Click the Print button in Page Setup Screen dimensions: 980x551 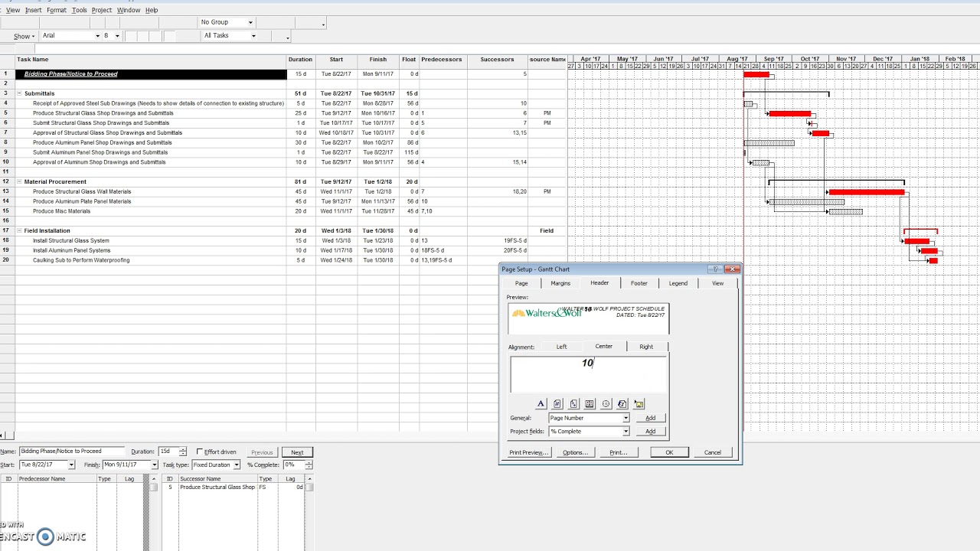[x=618, y=452]
